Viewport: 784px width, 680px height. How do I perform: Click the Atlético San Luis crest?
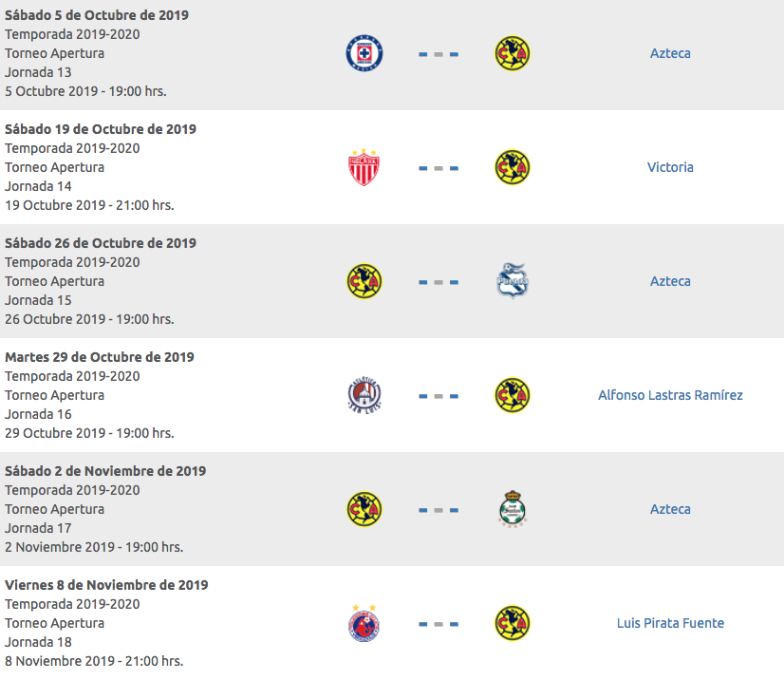click(x=364, y=395)
